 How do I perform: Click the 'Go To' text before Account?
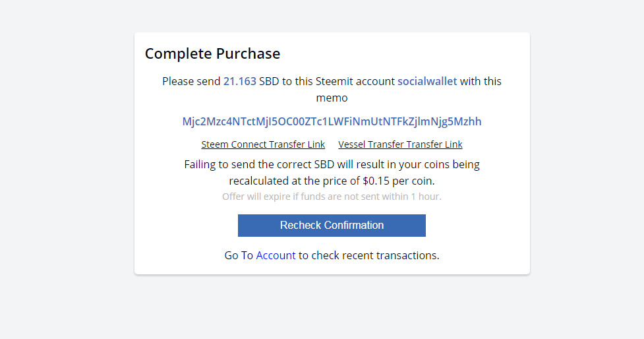click(239, 255)
